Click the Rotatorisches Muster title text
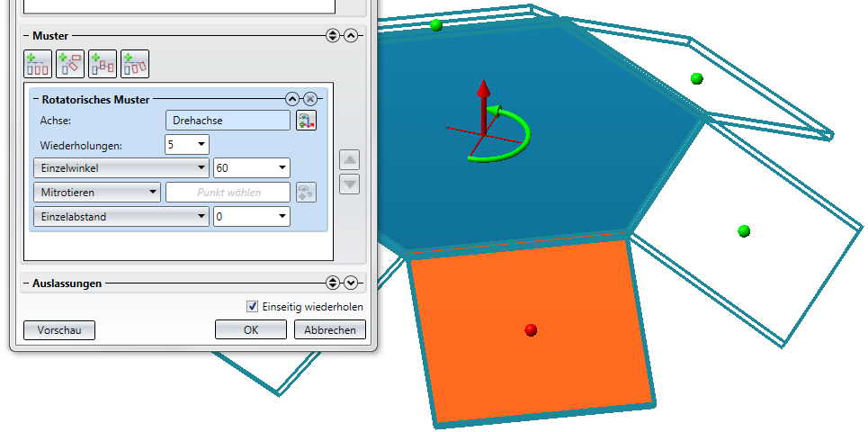The image size is (868, 432). [x=95, y=100]
